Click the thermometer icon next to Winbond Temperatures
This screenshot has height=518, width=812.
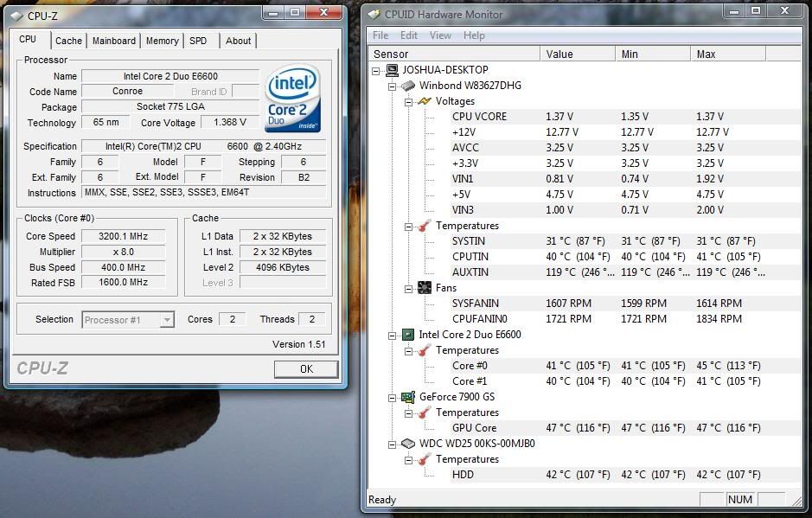pyautogui.click(x=425, y=226)
